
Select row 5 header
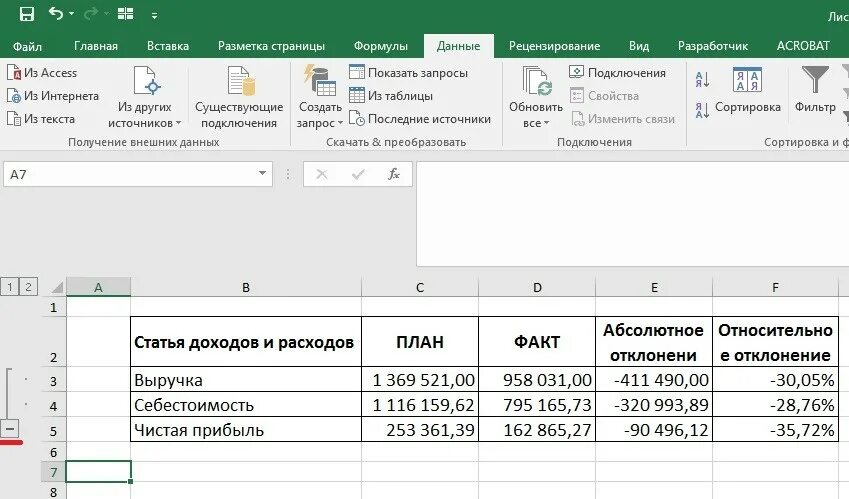pyautogui.click(x=54, y=430)
